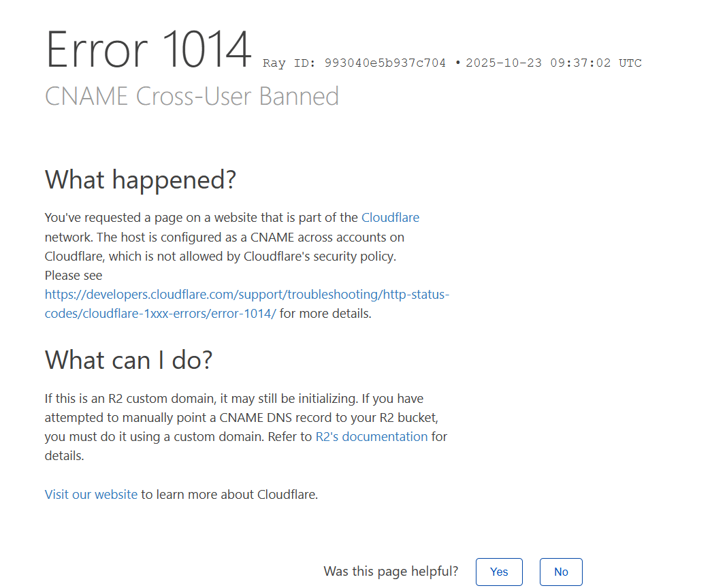Image resolution: width=712 pixels, height=588 pixels.
Task: Click the 'Was this page helpful?' prompt text
Action: pos(391,571)
